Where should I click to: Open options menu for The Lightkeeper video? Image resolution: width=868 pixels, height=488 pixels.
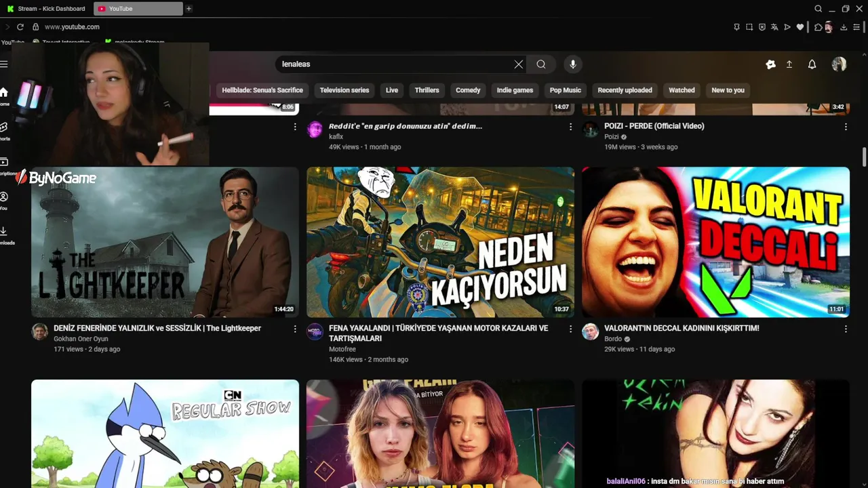[x=295, y=329]
